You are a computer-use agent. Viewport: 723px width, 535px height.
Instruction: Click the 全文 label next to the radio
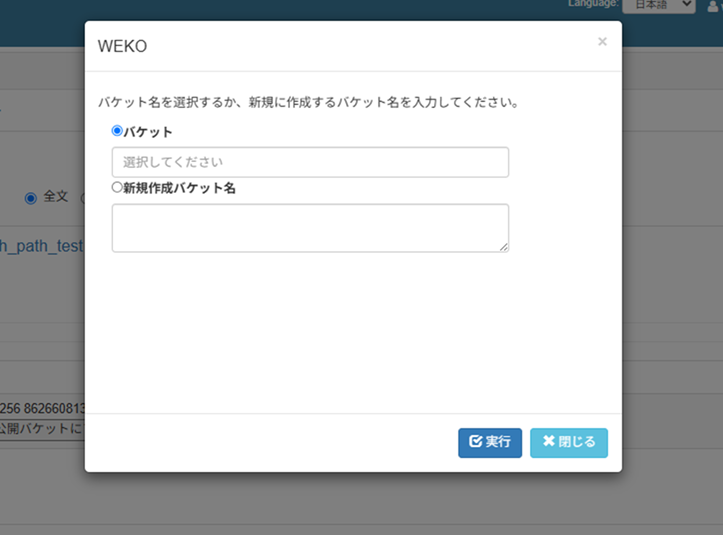point(56,197)
